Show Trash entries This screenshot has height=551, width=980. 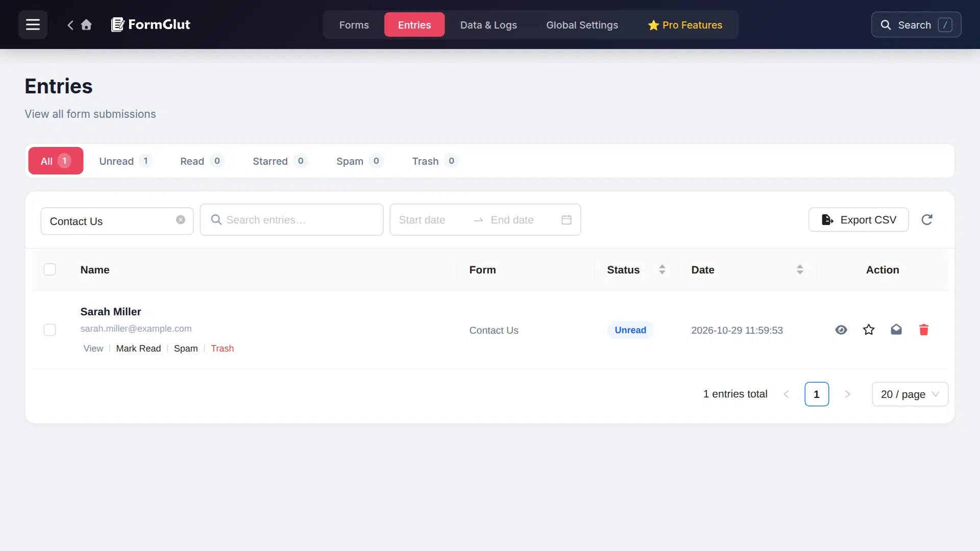pos(435,161)
